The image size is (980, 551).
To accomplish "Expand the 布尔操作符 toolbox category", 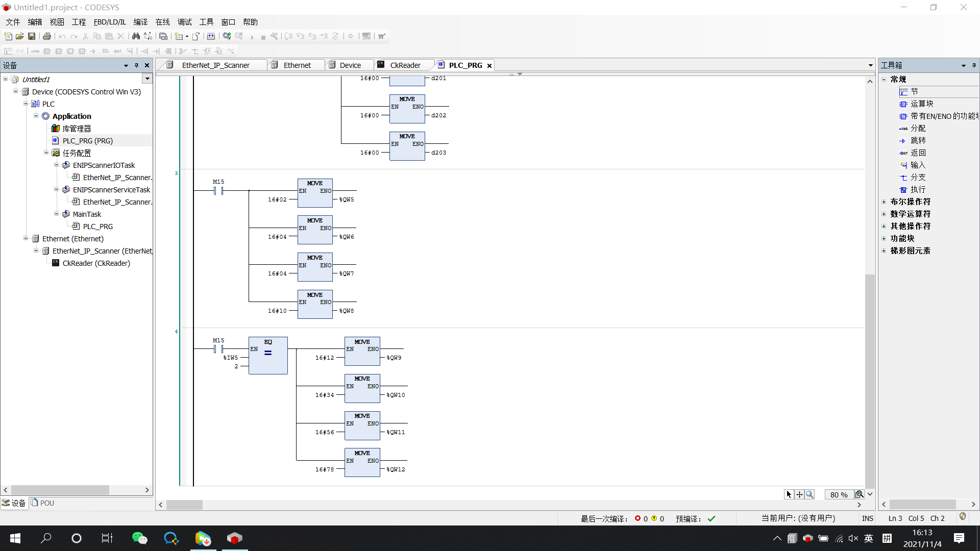I will [884, 202].
